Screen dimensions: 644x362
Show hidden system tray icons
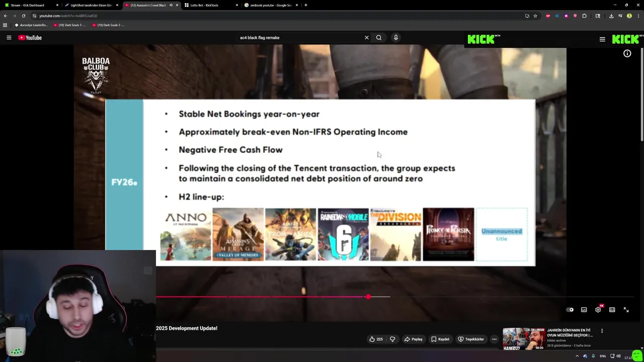577,356
